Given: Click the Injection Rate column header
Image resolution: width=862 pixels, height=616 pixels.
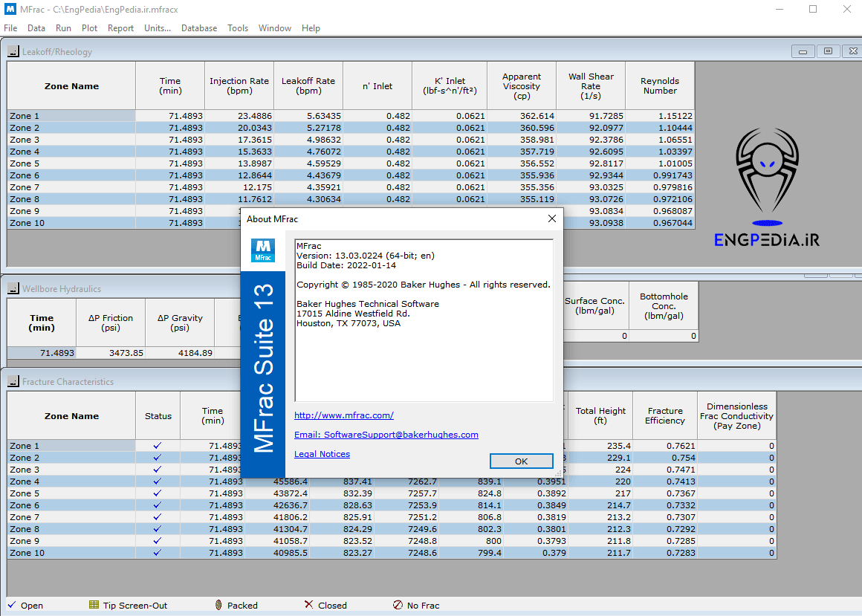Looking at the screenshot, I should 239,85.
